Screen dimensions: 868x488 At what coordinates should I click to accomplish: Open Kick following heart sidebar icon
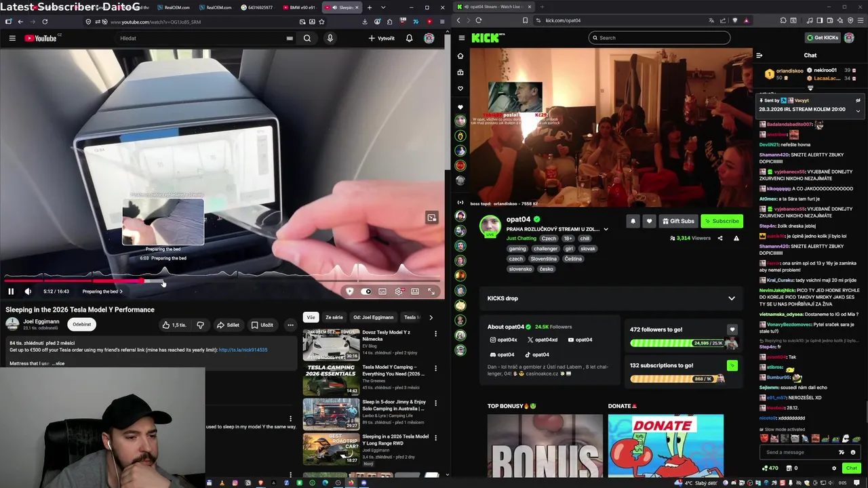(460, 89)
